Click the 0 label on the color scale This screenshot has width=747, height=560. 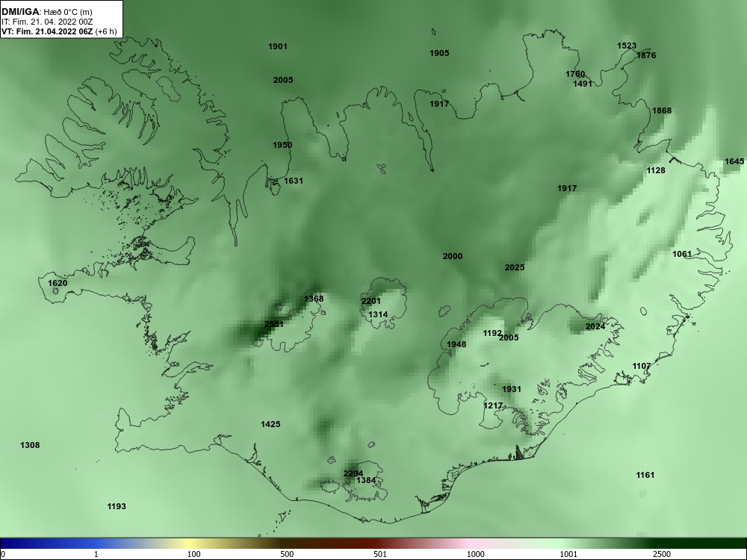click(3, 554)
